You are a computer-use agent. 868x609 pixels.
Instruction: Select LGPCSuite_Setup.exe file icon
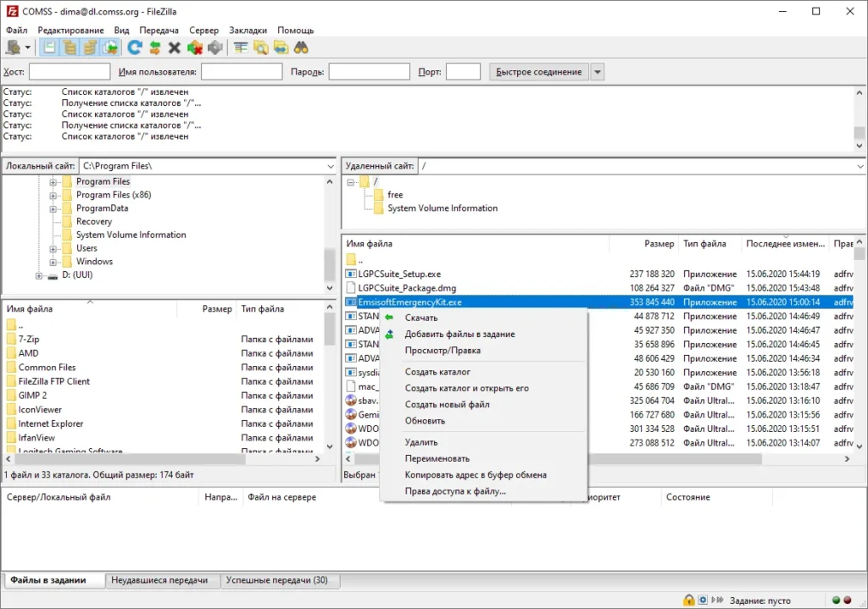click(350, 274)
